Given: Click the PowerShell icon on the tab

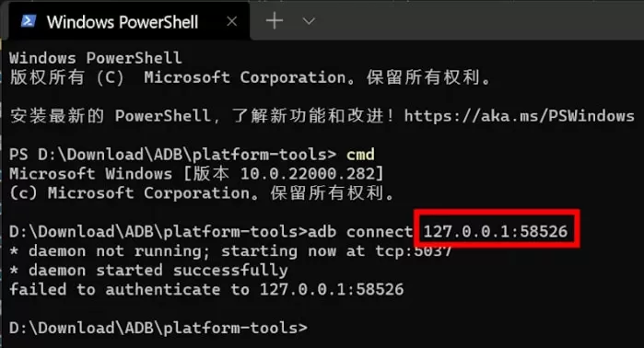Looking at the screenshot, I should click(29, 20).
